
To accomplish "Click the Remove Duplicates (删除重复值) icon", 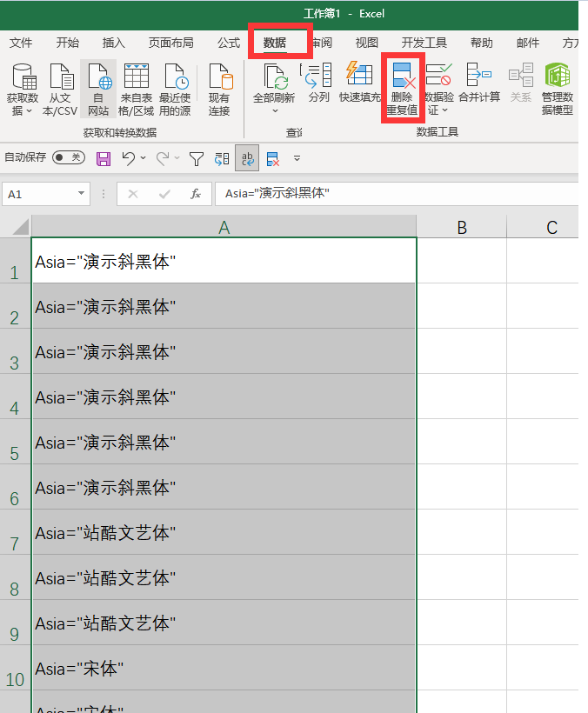I will tap(403, 88).
